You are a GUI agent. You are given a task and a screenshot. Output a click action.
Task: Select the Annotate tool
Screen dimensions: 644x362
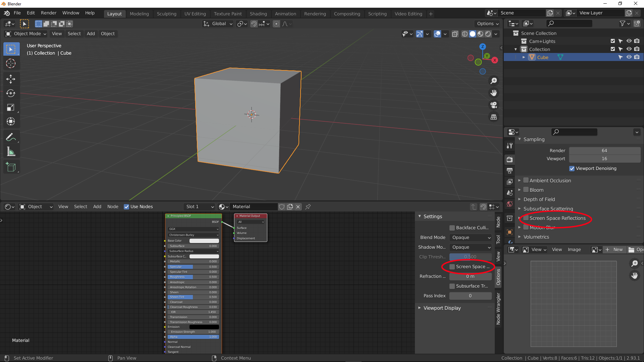[x=11, y=136]
